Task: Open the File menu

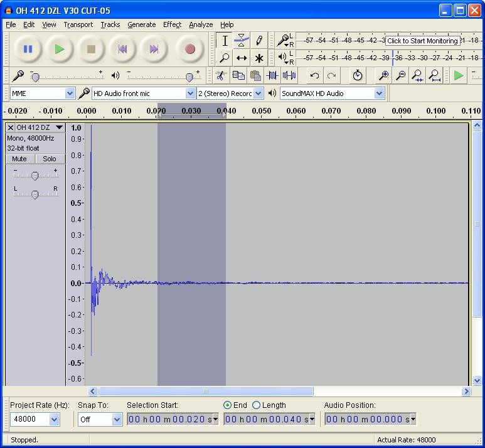Action: [11, 24]
